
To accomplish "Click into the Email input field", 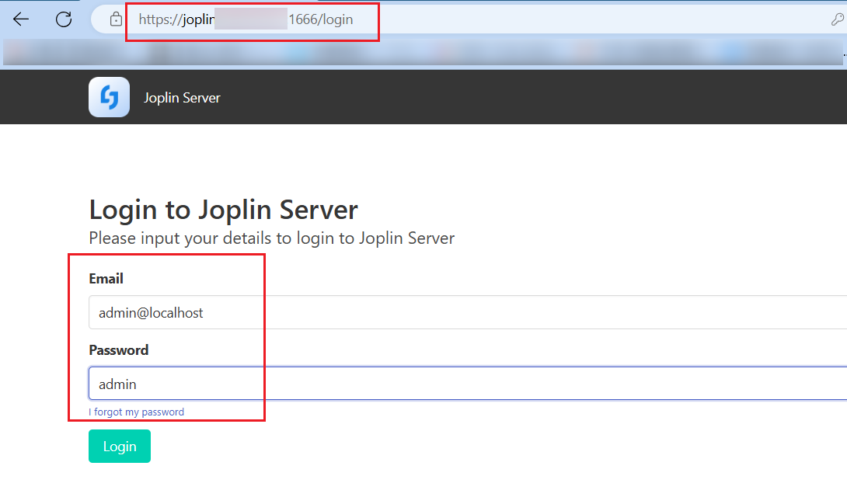I will click(x=466, y=312).
